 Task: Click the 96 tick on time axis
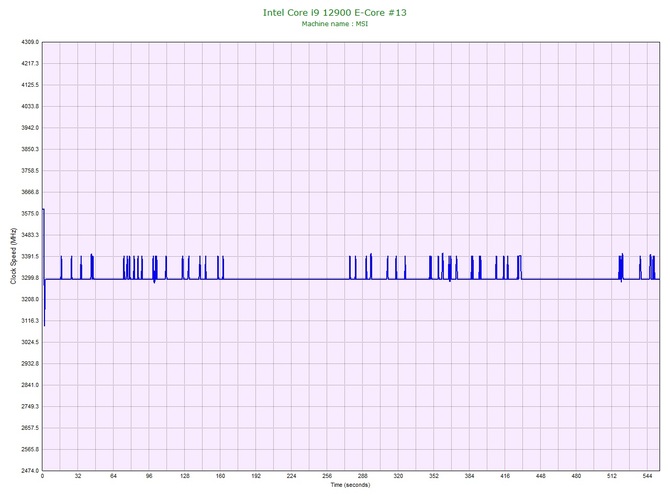click(x=149, y=476)
